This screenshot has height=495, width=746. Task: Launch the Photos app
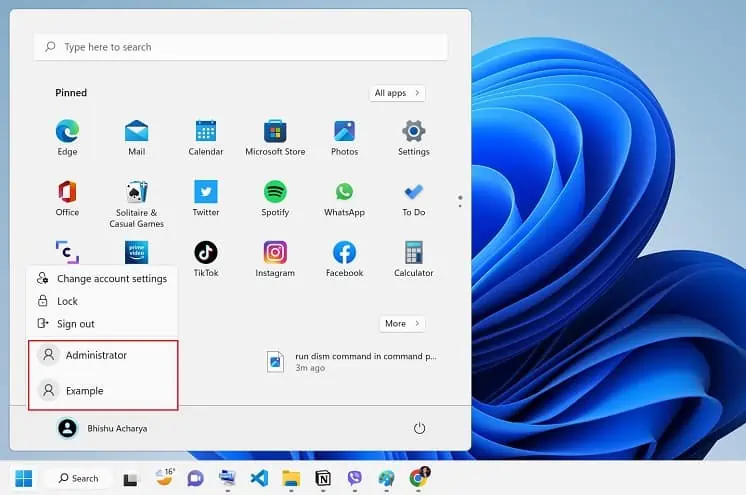click(x=344, y=138)
